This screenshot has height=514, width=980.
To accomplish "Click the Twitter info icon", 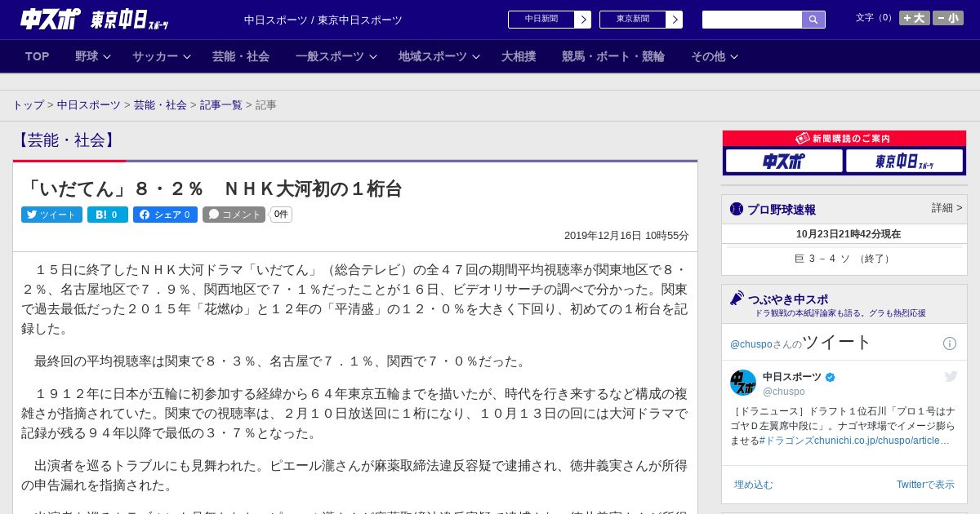I will tap(950, 343).
